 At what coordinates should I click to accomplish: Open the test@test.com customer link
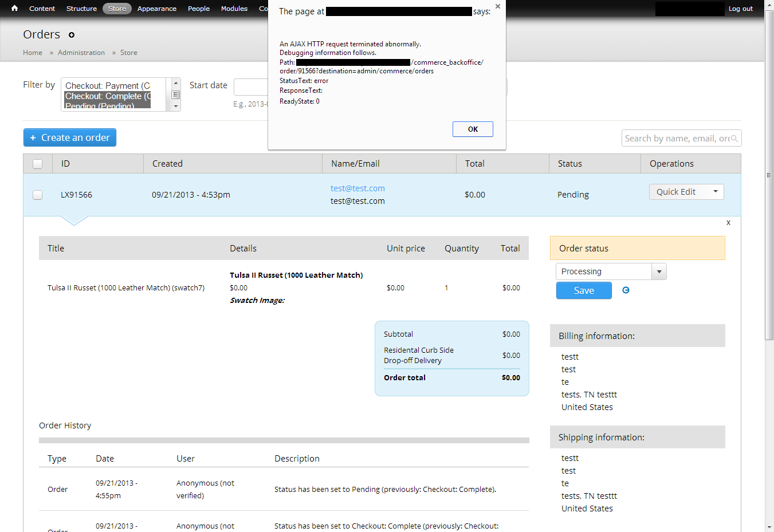click(x=357, y=188)
